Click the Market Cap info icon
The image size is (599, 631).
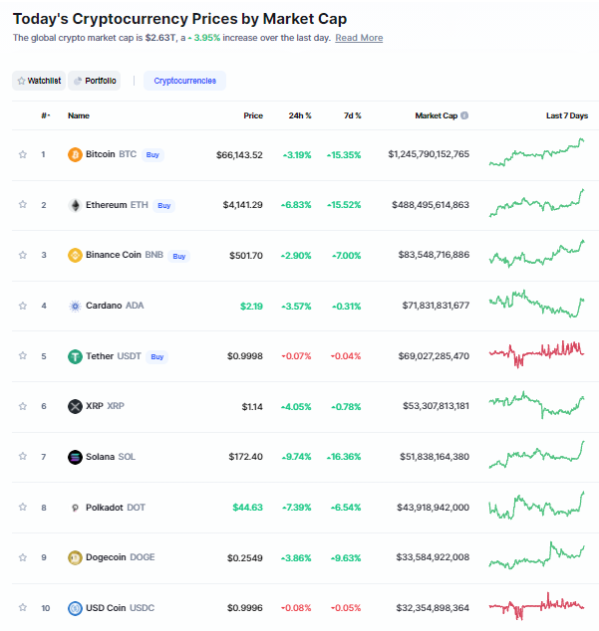(x=465, y=115)
